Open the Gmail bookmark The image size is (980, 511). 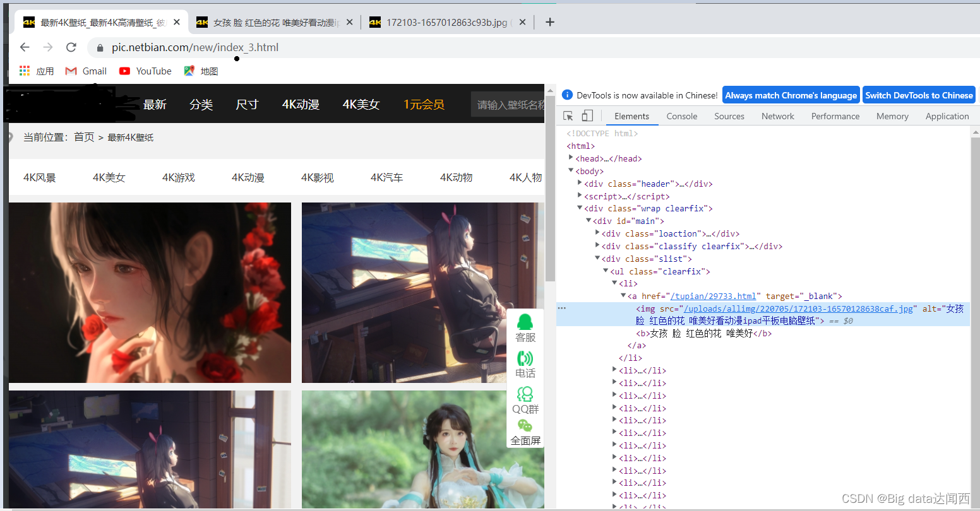pyautogui.click(x=87, y=71)
